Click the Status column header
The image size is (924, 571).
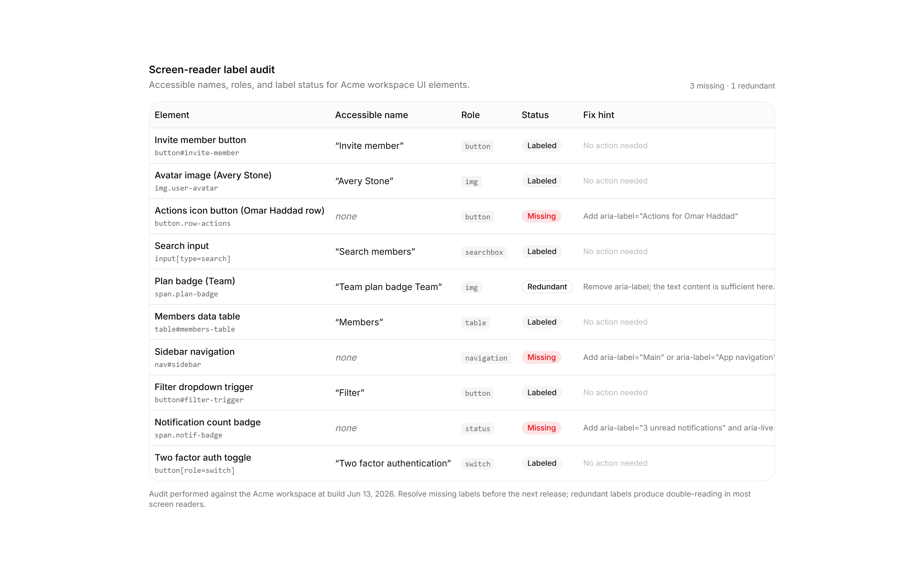point(535,115)
